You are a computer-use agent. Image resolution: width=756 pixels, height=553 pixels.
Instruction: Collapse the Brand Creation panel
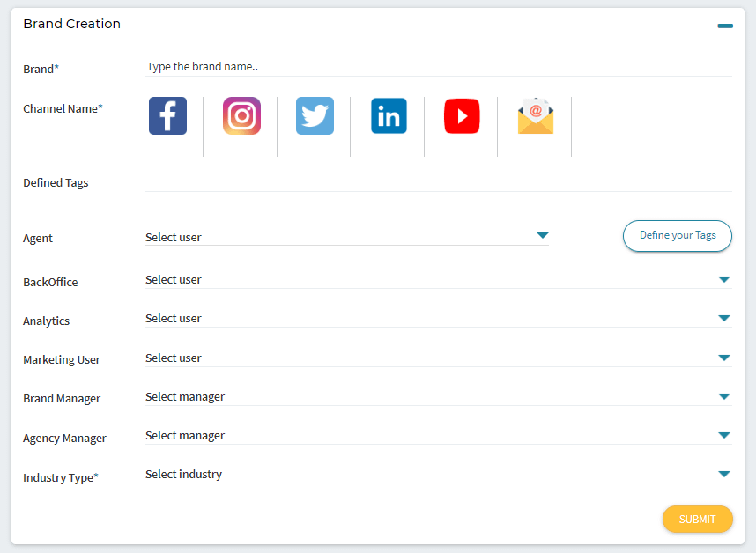click(x=725, y=26)
